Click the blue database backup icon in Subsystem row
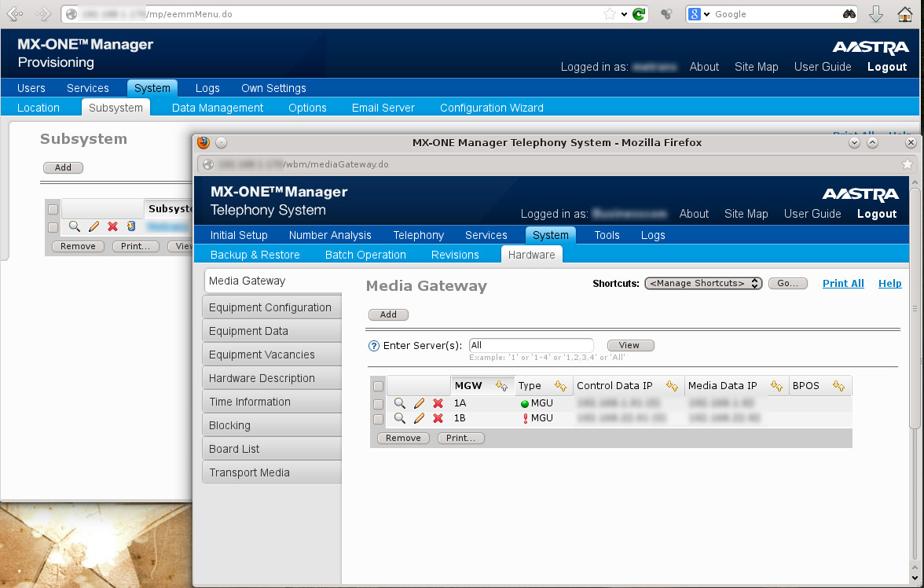The height and width of the screenshot is (588, 924). [x=131, y=226]
